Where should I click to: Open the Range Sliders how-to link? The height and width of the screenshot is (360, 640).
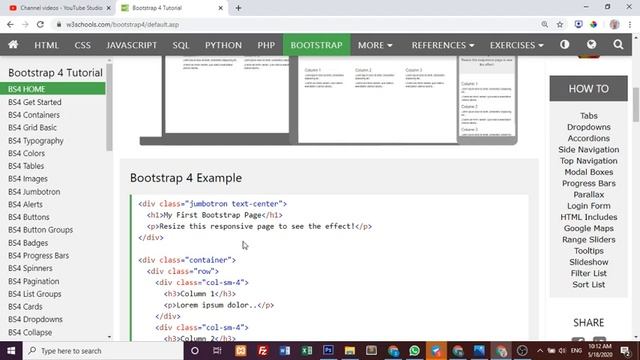click(x=589, y=240)
